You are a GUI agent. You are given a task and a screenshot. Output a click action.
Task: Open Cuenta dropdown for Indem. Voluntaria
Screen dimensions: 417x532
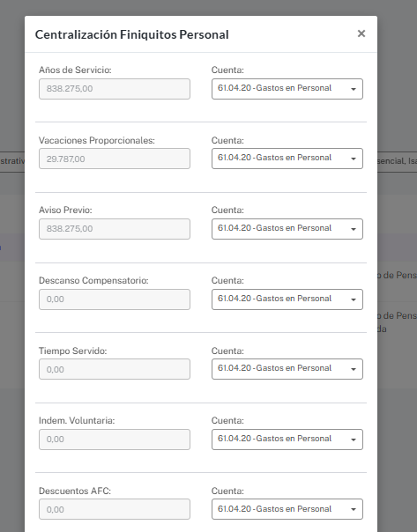click(x=287, y=440)
